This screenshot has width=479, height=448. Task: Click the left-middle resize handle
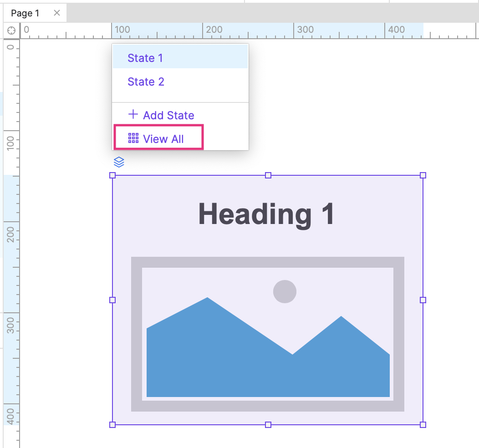tap(112, 300)
